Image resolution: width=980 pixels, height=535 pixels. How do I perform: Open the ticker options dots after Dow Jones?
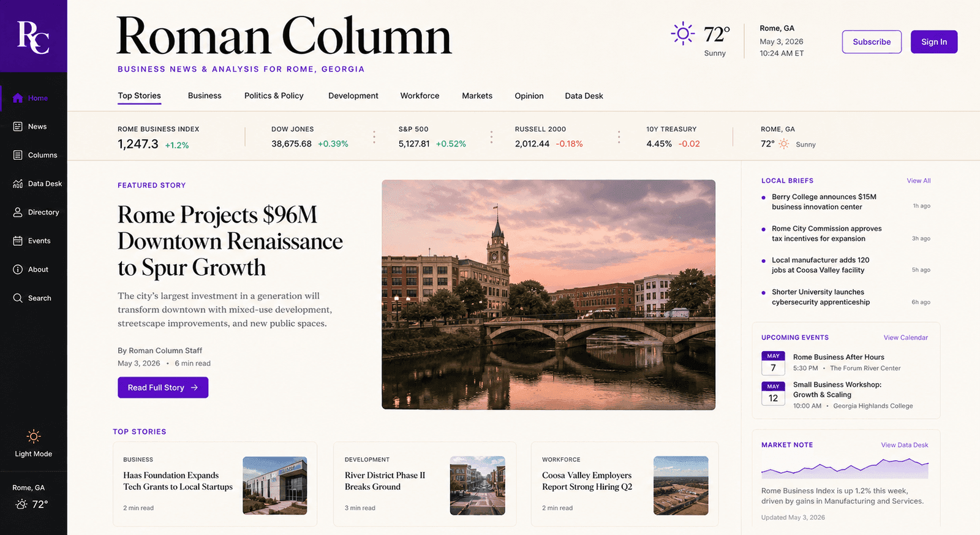(x=374, y=137)
